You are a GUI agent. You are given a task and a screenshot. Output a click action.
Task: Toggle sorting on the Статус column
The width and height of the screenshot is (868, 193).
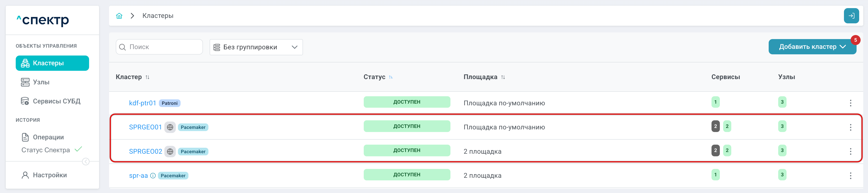pos(391,77)
